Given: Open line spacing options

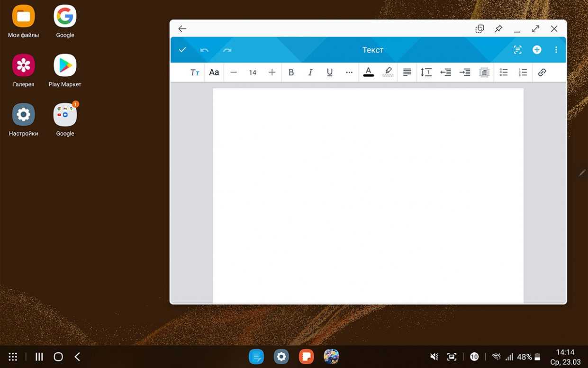Looking at the screenshot, I should click(426, 73).
